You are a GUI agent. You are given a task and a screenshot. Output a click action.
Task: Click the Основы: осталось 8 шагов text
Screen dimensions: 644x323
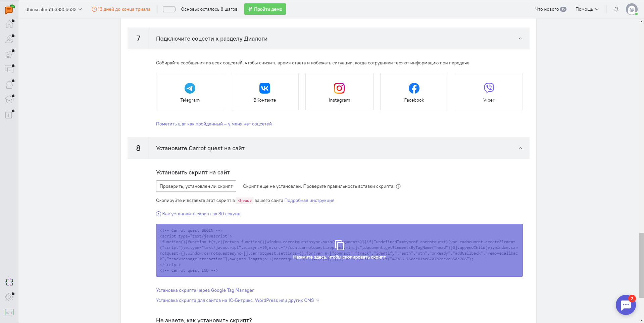coord(209,9)
